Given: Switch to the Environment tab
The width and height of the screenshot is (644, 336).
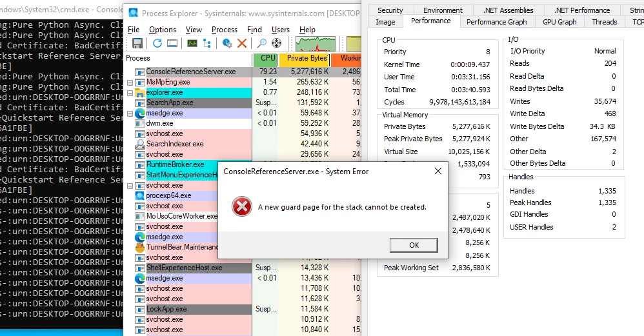Looking at the screenshot, I should [443, 10].
